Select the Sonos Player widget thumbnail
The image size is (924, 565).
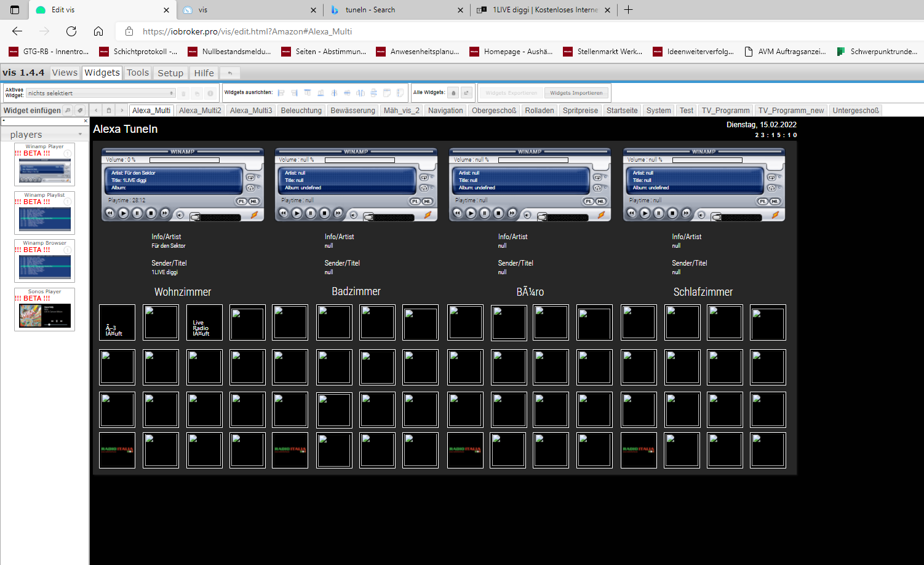tap(45, 310)
